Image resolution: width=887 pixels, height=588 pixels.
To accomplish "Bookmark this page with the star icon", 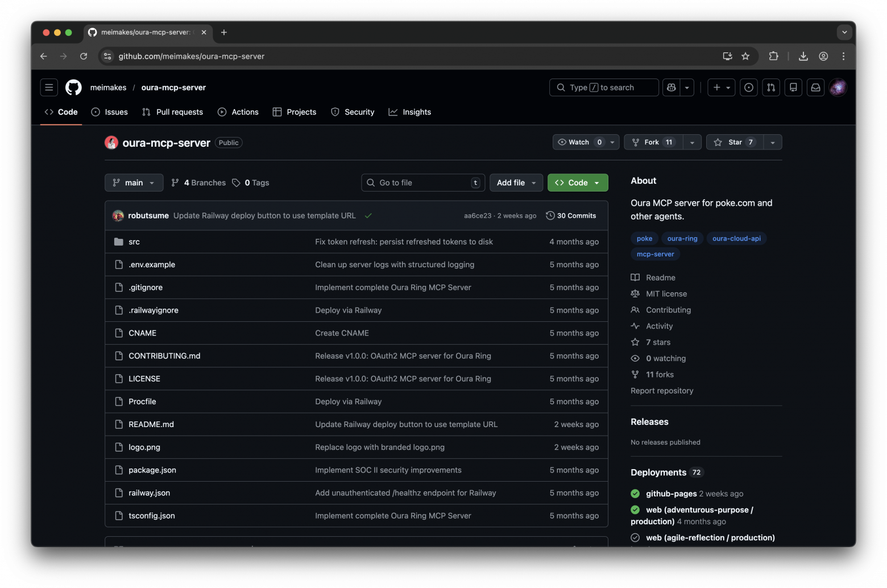I will point(745,56).
